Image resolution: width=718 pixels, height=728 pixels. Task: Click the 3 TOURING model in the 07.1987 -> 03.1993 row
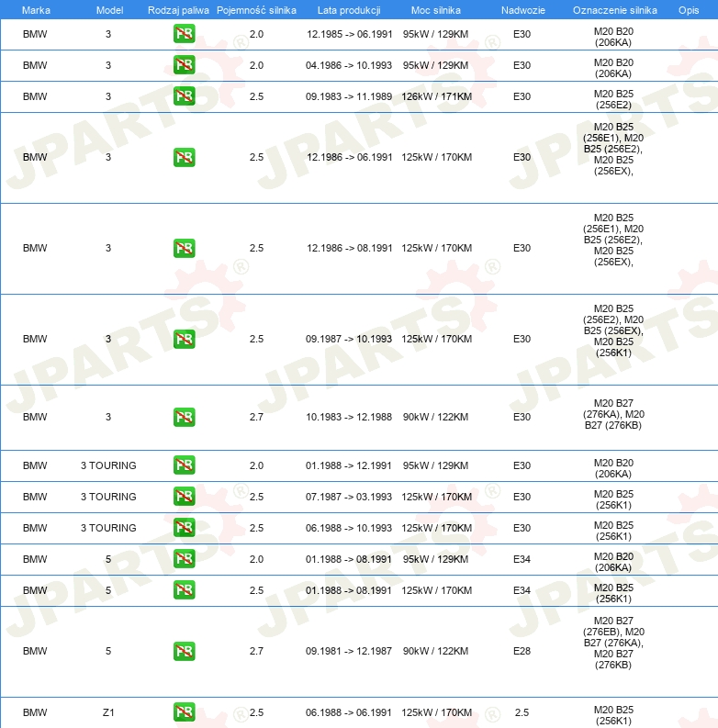point(108,497)
